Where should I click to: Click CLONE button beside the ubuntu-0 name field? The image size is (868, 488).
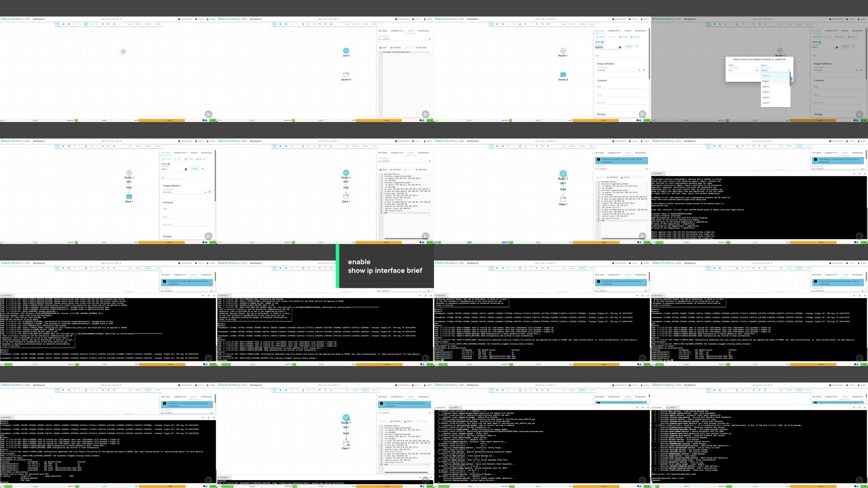[x=623, y=37]
